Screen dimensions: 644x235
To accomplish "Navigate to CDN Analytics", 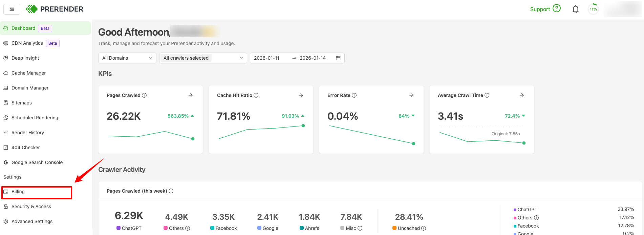I will [x=27, y=43].
